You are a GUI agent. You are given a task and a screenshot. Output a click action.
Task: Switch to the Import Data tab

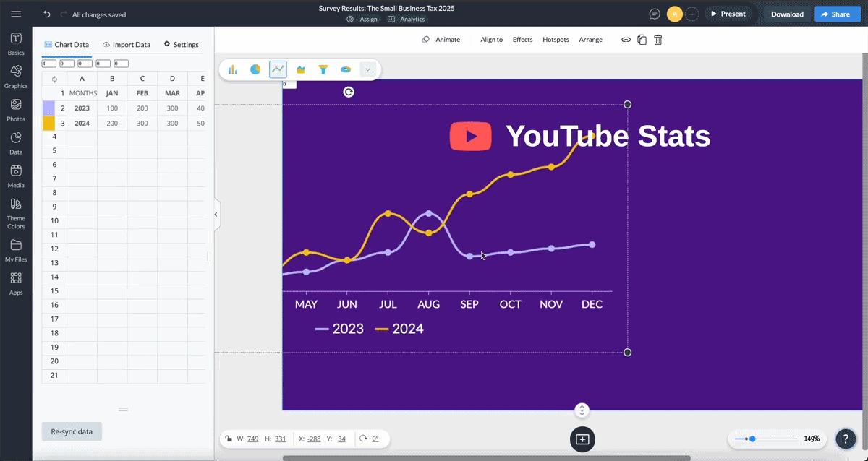(127, 44)
